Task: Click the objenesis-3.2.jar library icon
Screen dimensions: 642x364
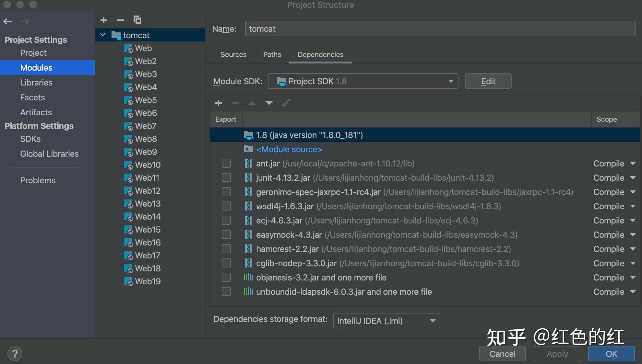Action: click(248, 277)
